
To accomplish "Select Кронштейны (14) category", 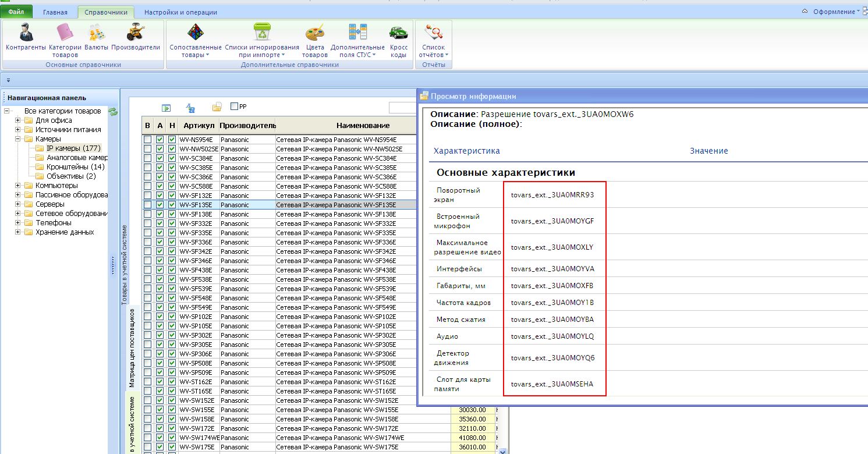I will pyautogui.click(x=76, y=167).
